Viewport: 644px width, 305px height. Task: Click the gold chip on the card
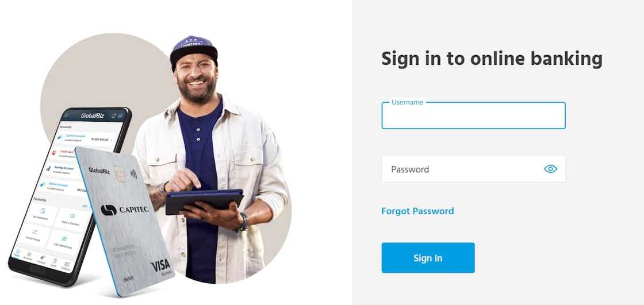pos(120,173)
